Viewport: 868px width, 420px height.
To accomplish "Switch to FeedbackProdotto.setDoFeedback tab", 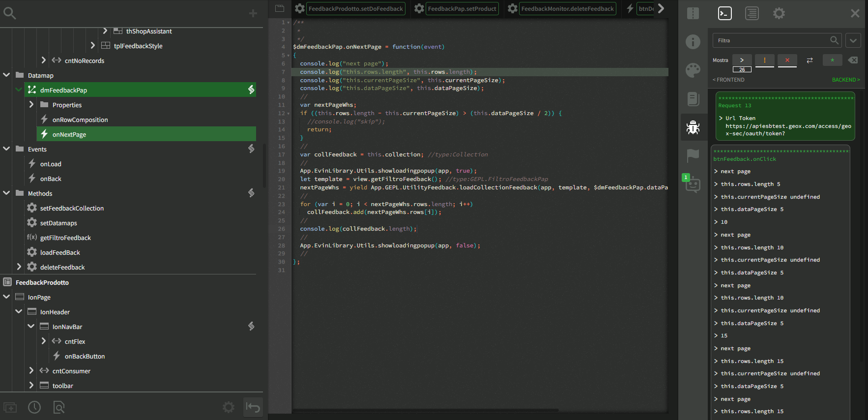I will click(x=356, y=9).
